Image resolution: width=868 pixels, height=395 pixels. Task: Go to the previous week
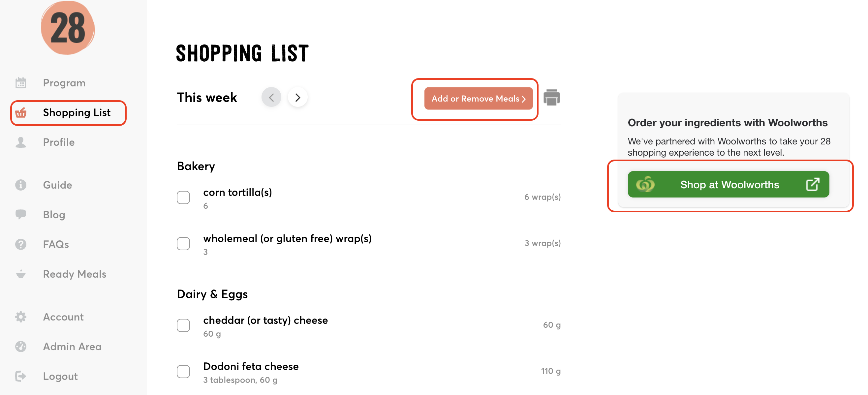tap(271, 98)
